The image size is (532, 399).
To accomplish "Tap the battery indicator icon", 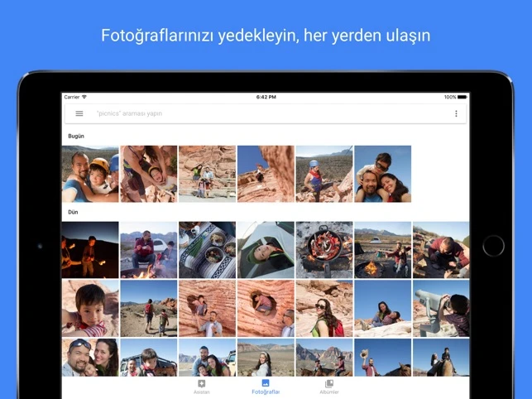I will 463,97.
